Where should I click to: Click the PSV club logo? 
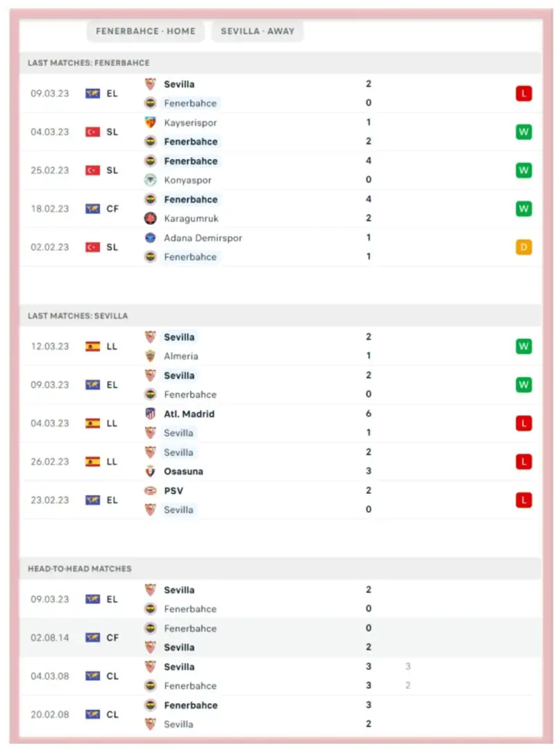tap(150, 490)
